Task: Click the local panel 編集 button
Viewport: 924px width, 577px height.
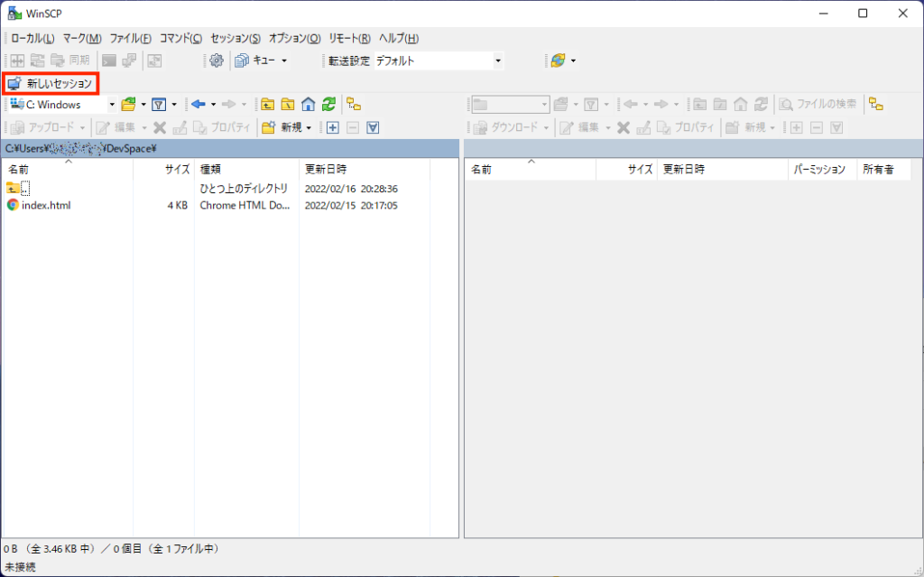Action: click(x=116, y=127)
